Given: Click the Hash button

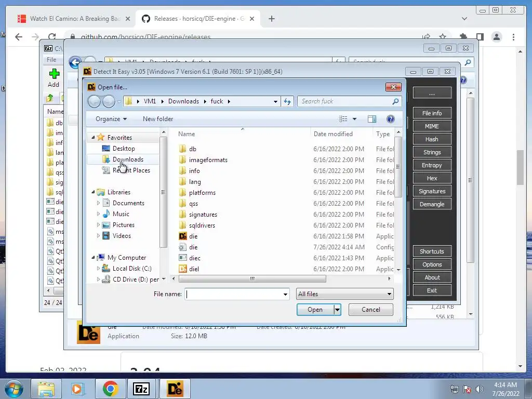Looking at the screenshot, I should pyautogui.click(x=432, y=139).
